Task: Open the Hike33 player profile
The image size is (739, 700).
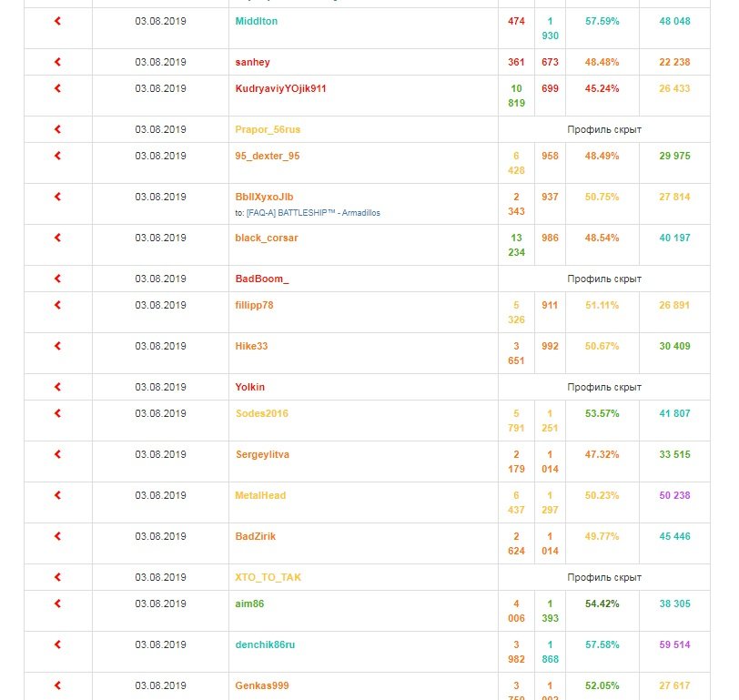Action: click(252, 347)
